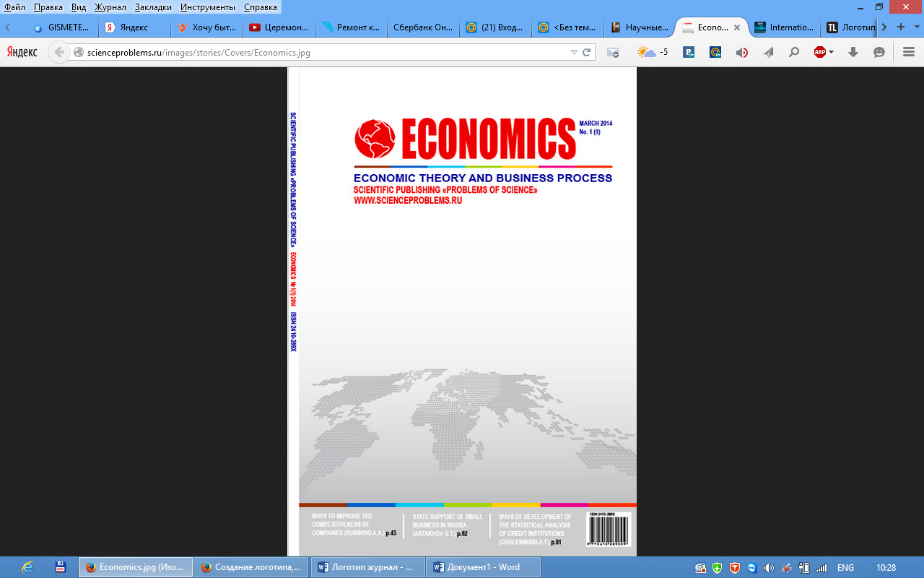Click the magnifier search toolbar icon
Screen dimensions: 924x578
coord(794,52)
